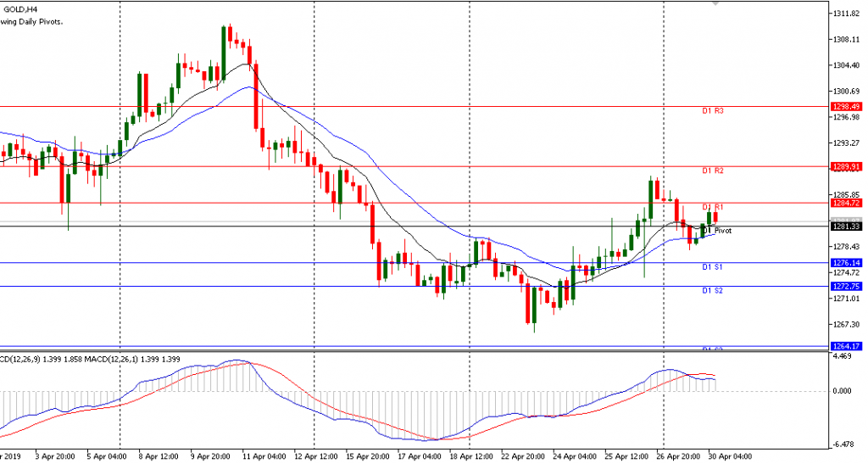868x464 pixels.
Task: Click the black 1272.75 price tag
Action: click(x=848, y=287)
